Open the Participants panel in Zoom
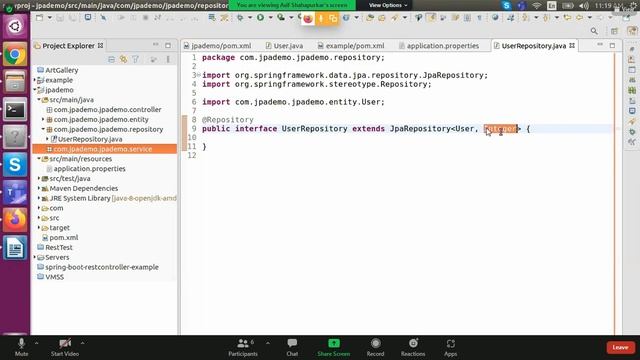 coord(243,347)
